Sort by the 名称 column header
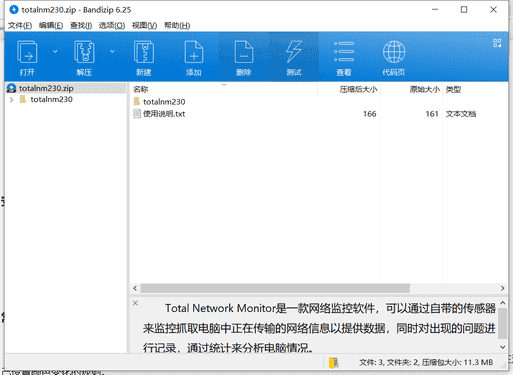 [141, 89]
